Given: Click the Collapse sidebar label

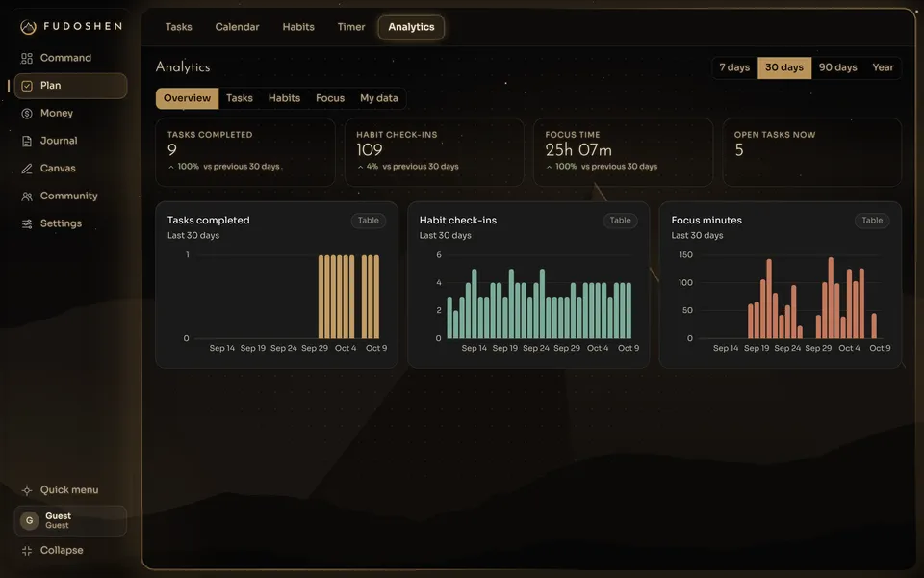Looking at the screenshot, I should 62,551.
